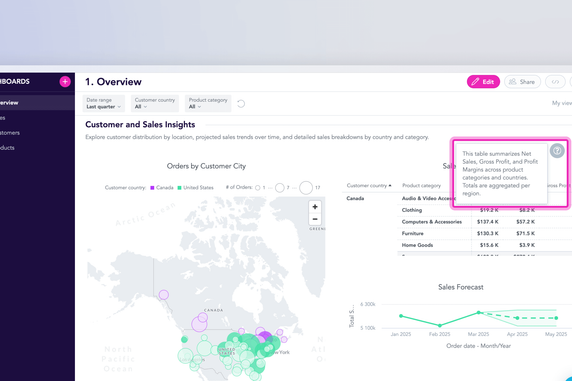Click the Mar 2025 forecast data point
The height and width of the screenshot is (381, 572).
pos(479,312)
